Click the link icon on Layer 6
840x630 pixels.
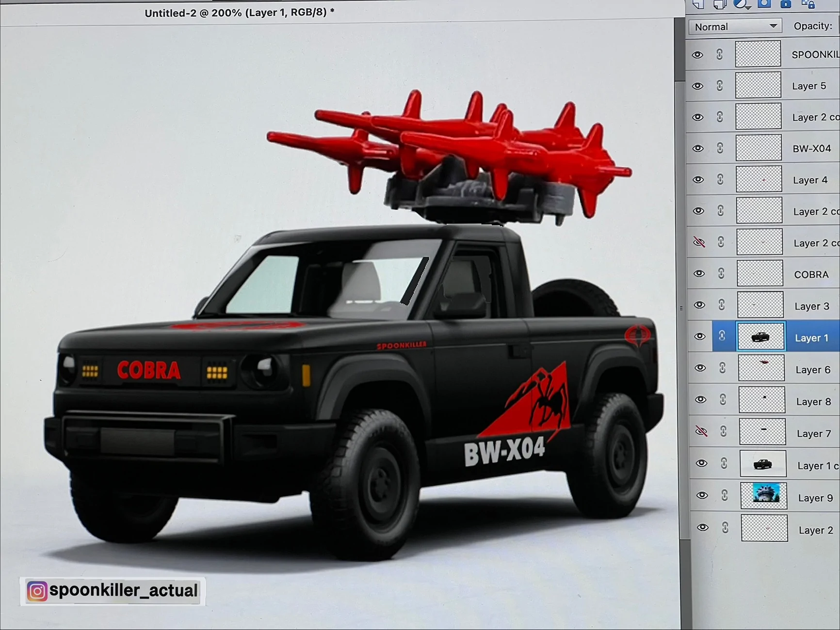point(723,368)
